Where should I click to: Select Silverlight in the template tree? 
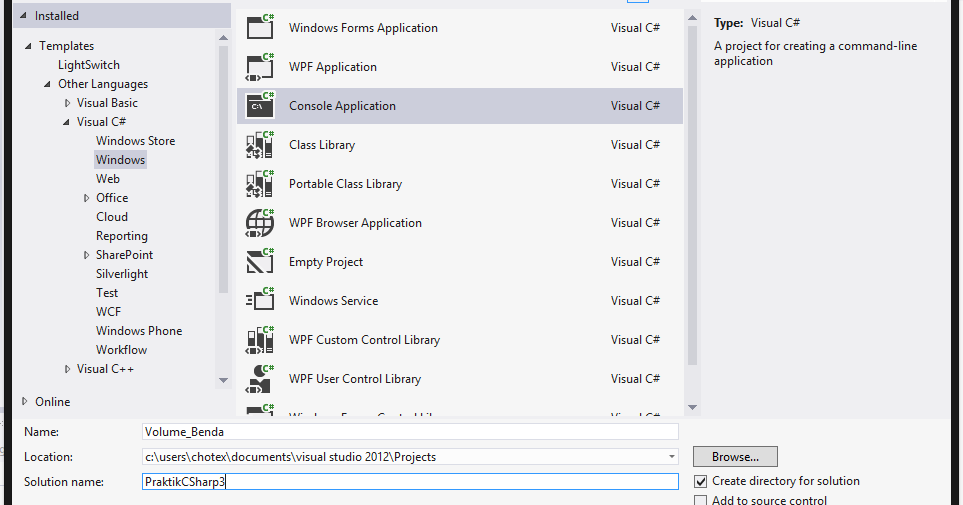click(x=122, y=274)
